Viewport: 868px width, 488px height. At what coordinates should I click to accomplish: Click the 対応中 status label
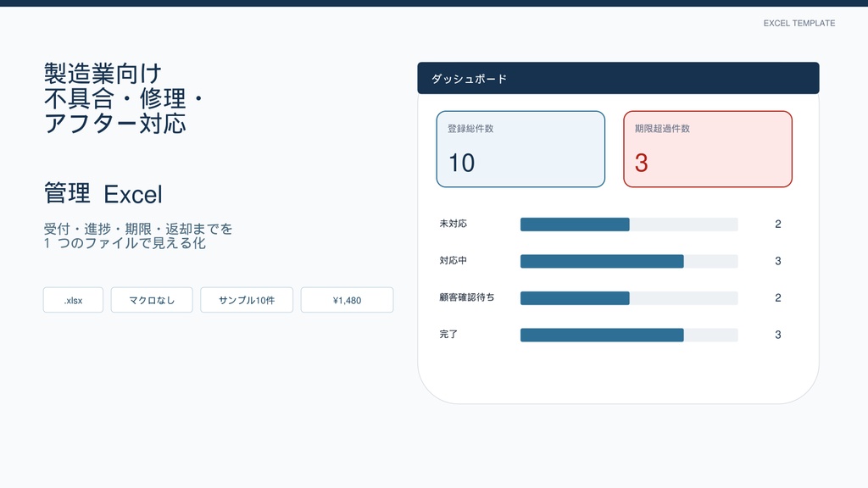click(x=453, y=261)
